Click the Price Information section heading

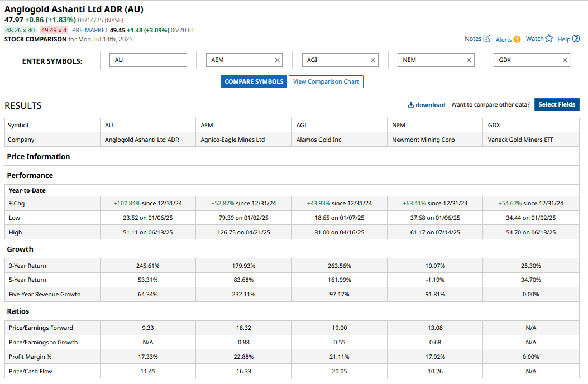38,156
